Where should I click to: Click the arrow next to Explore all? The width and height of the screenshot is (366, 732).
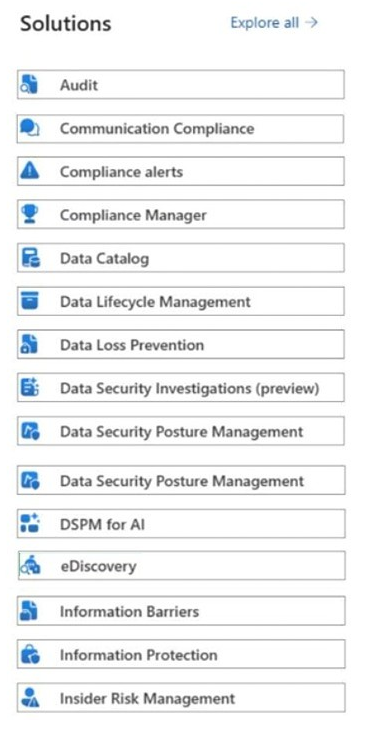tap(311, 22)
